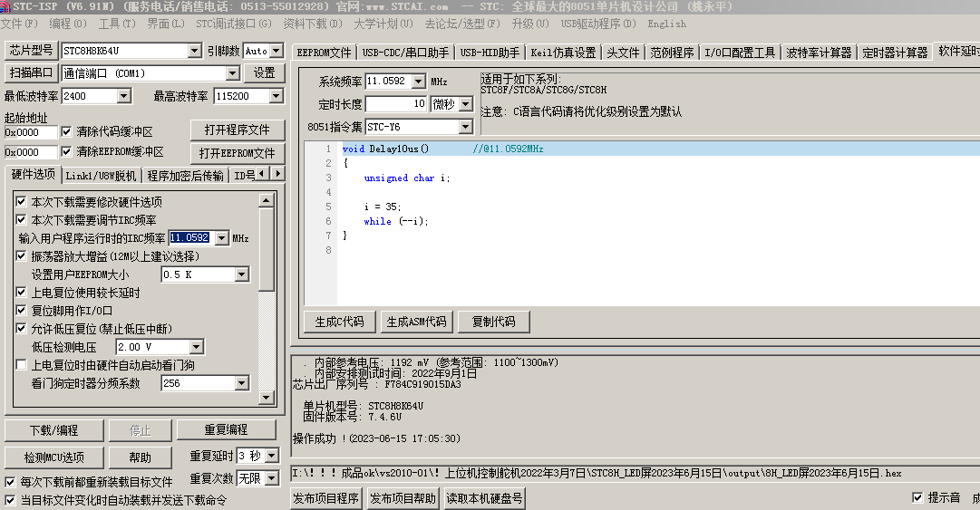Open 文件(F) menu
This screenshot has height=510, width=980.
pyautogui.click(x=19, y=24)
